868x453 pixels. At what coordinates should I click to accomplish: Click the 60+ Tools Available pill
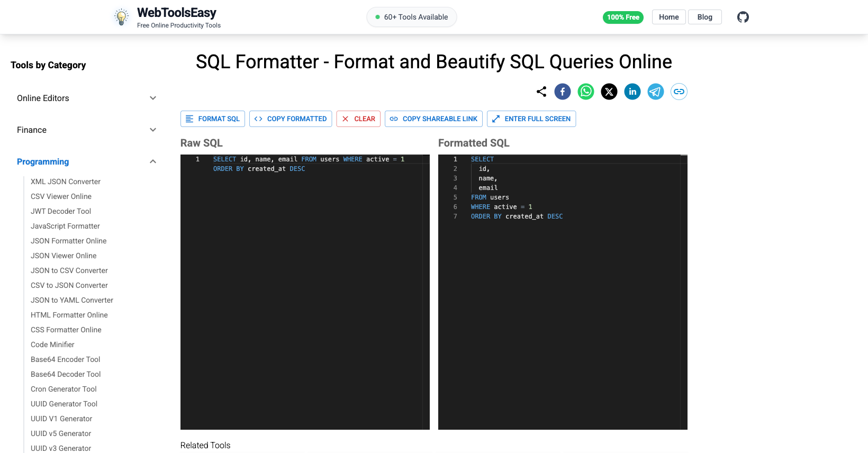[412, 17]
